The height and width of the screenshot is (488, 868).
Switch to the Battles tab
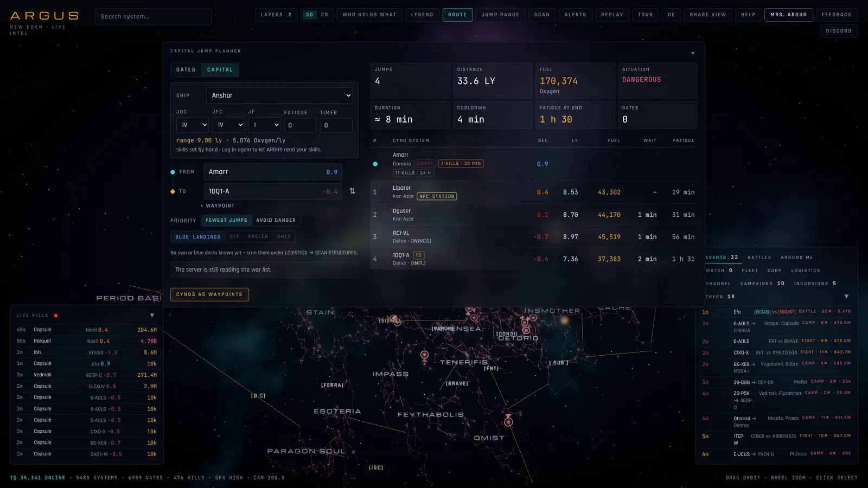click(x=759, y=258)
